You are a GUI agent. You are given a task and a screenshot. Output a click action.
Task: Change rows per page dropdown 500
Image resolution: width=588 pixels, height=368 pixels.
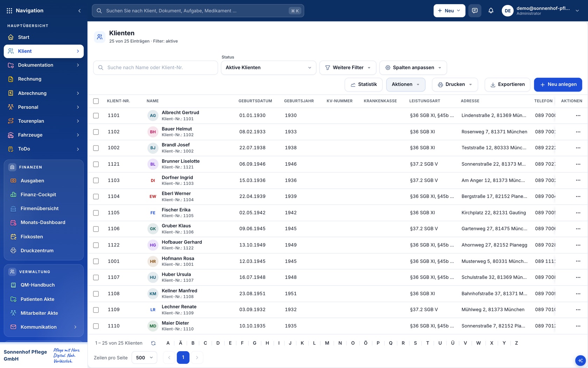coord(144,357)
